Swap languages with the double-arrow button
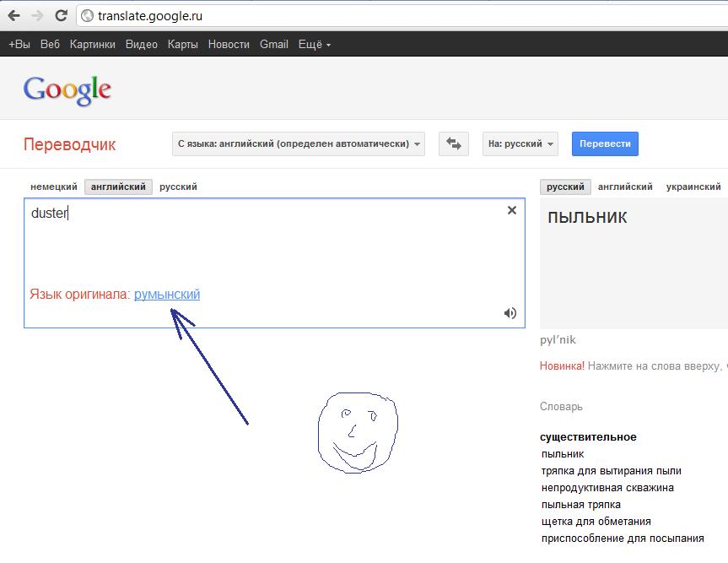Viewport: 728px width, 563px height. click(454, 143)
